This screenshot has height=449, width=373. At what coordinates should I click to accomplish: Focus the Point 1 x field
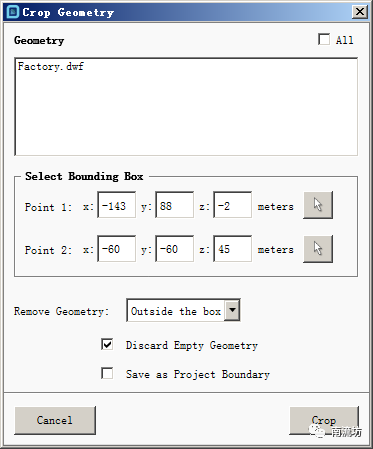click(117, 205)
